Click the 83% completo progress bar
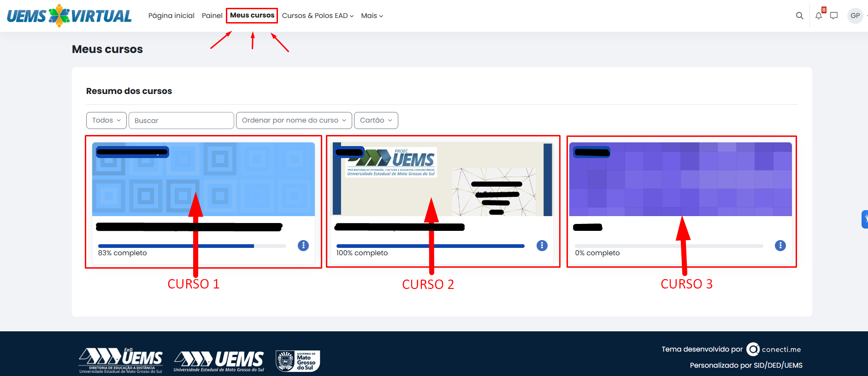 click(192, 246)
